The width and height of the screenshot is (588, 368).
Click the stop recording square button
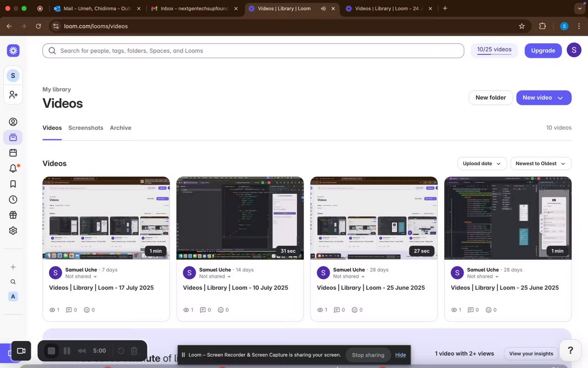51,351
